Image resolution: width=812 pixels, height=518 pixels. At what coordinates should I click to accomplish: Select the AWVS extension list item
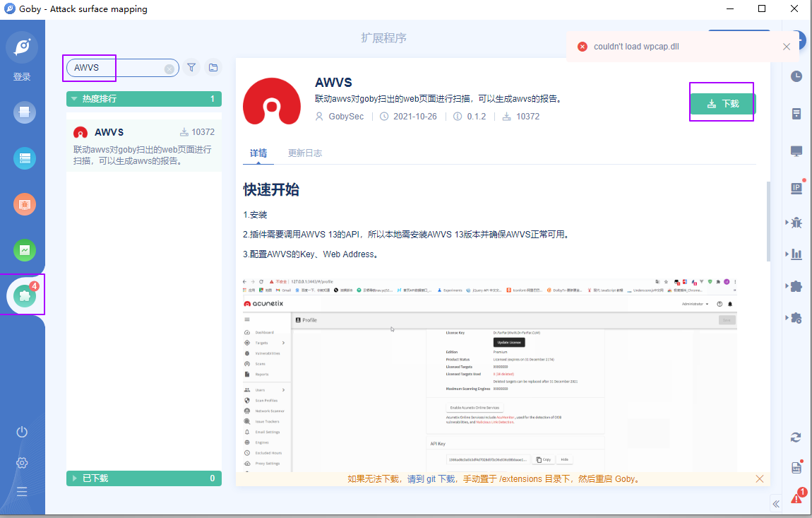[144, 146]
